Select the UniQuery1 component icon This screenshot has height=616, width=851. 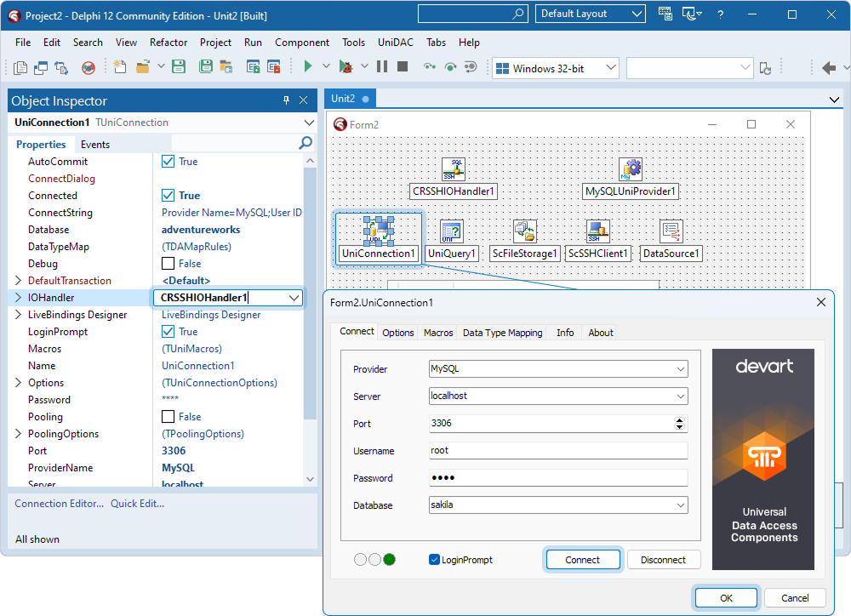[452, 231]
